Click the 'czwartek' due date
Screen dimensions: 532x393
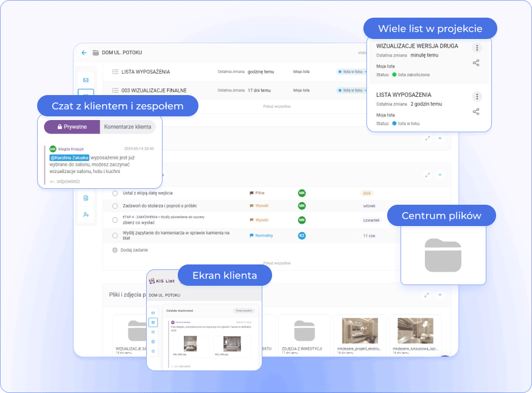[x=371, y=220]
